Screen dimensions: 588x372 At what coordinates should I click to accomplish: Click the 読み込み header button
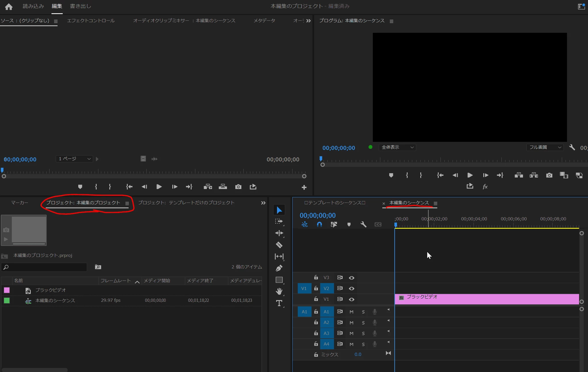(x=33, y=6)
